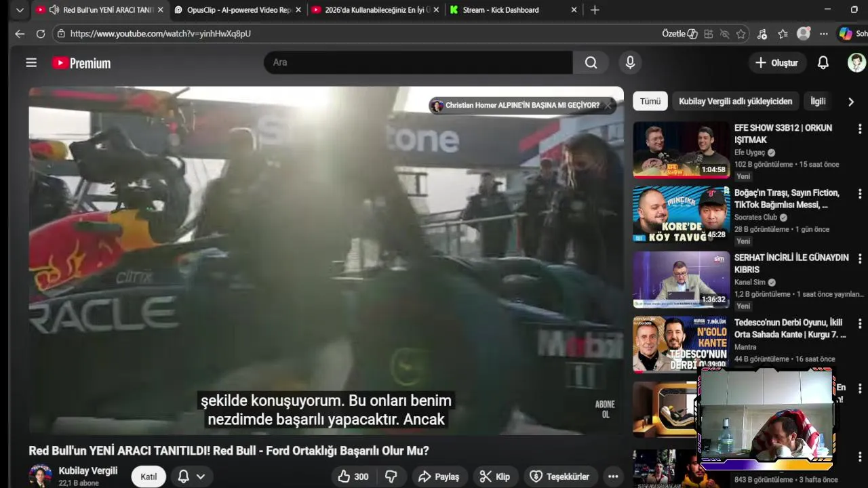Image resolution: width=868 pixels, height=488 pixels.
Task: Click the Efe Uygaç channel name
Action: click(x=749, y=152)
